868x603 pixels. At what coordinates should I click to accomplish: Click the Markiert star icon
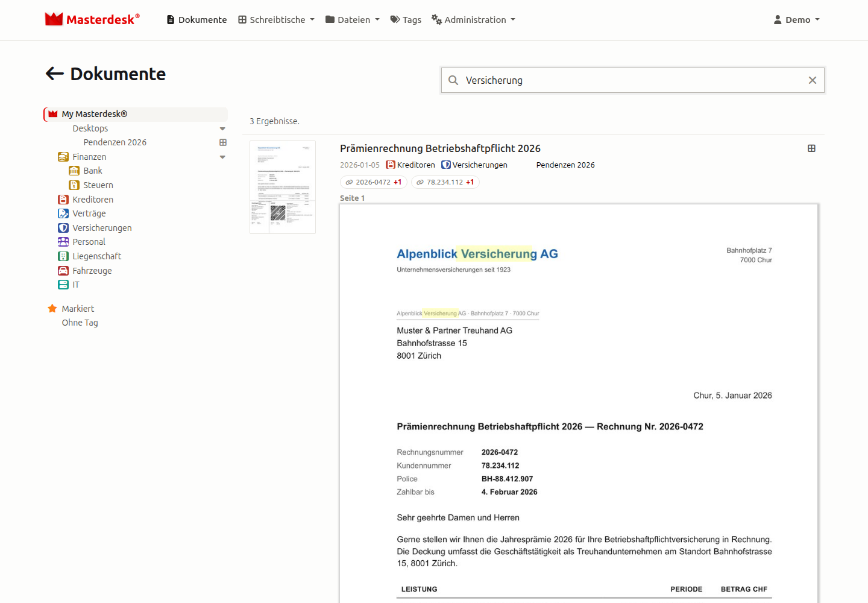(x=52, y=308)
